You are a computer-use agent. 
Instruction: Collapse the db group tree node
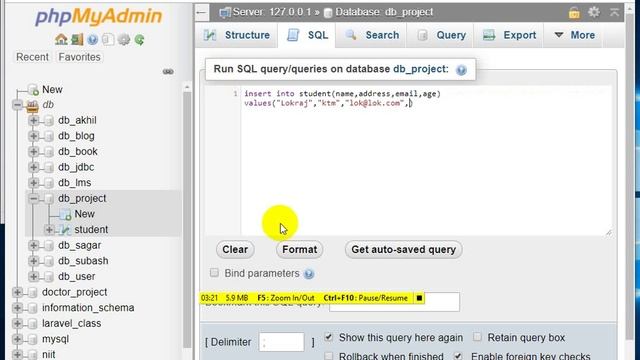click(x=17, y=105)
